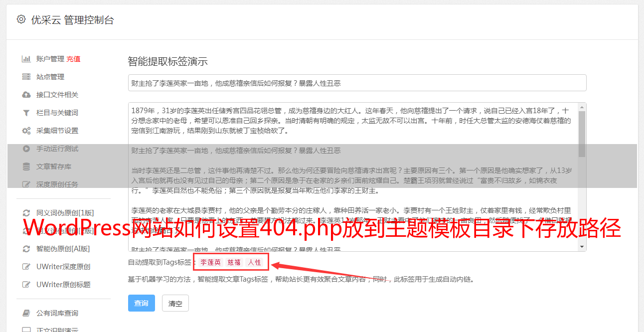This screenshot has height=332, width=644.
Task: Click the 智能伪原创[AI版] refresh icon
Action: pos(26,249)
